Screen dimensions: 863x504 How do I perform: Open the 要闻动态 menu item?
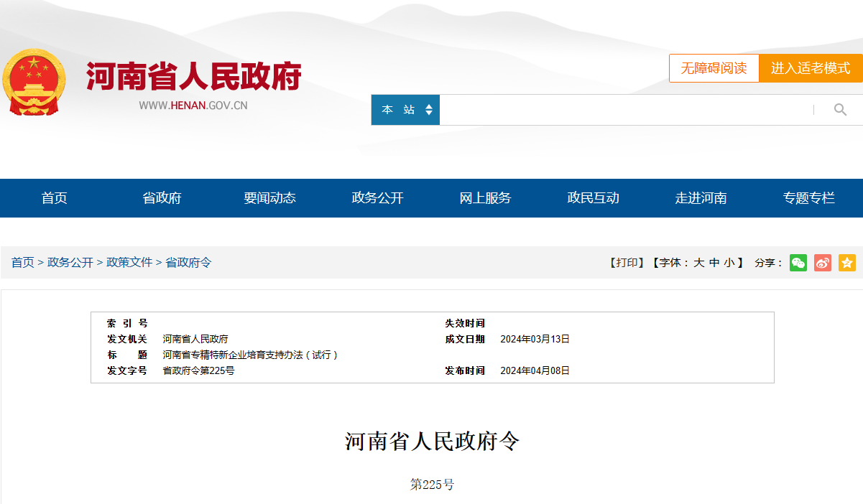tap(269, 198)
